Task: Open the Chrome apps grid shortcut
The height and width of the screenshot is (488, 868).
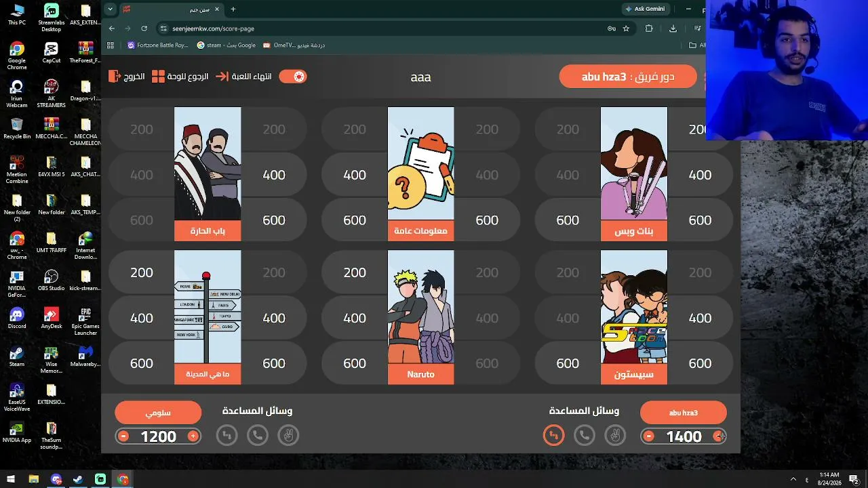Action: tap(111, 45)
